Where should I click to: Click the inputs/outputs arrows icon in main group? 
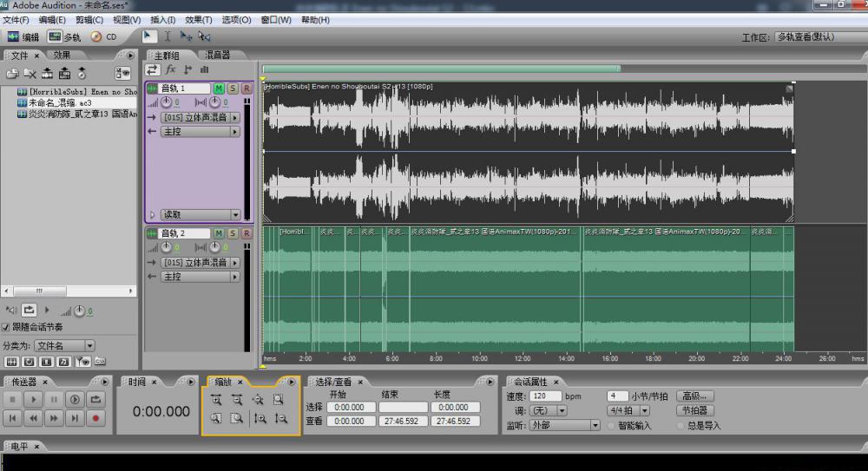153,69
